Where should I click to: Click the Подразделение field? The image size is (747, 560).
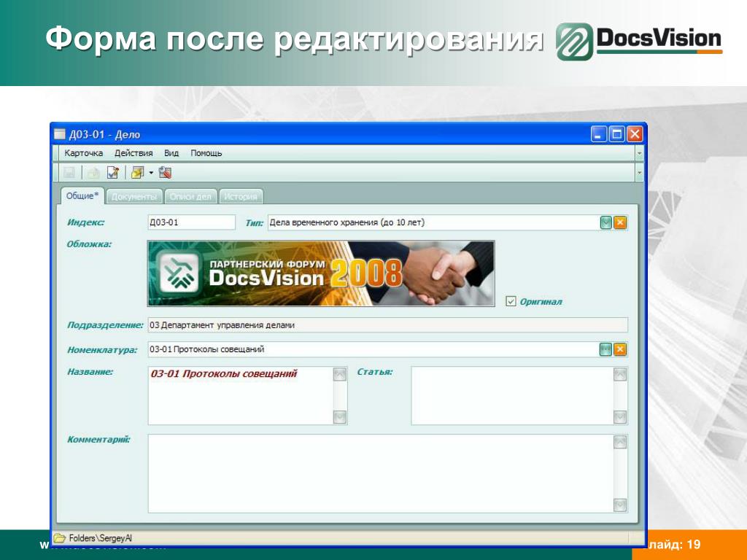[x=388, y=325]
